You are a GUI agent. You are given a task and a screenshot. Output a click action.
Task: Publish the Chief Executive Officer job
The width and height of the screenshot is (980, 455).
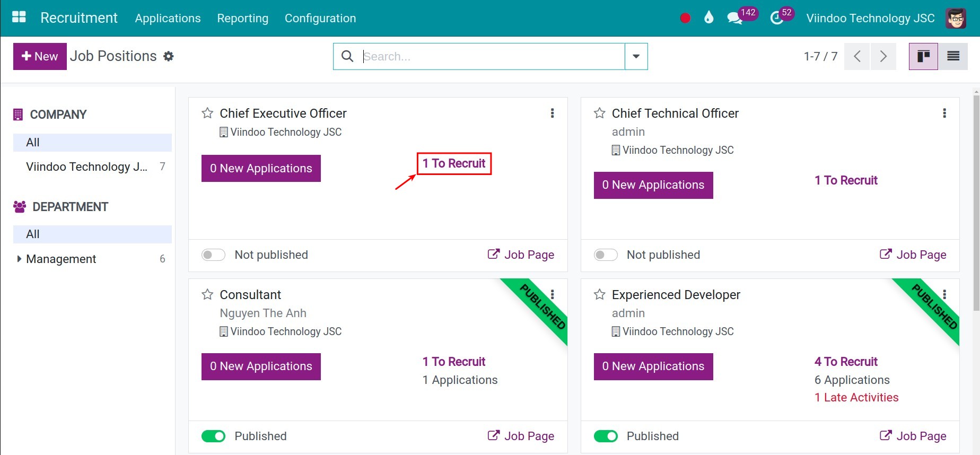[x=213, y=255]
